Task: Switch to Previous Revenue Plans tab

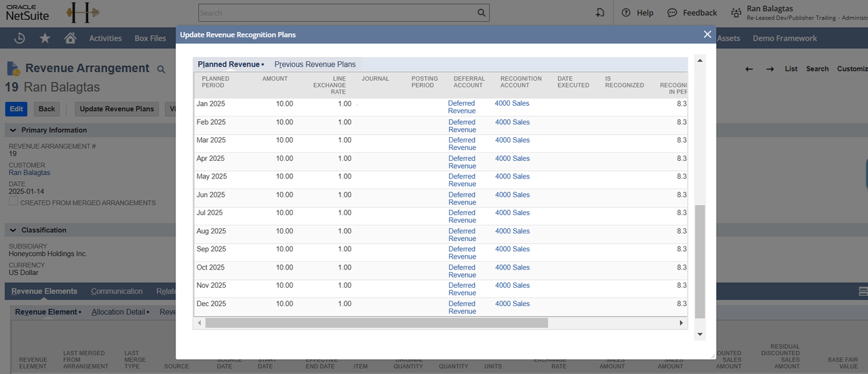Action: (x=315, y=64)
